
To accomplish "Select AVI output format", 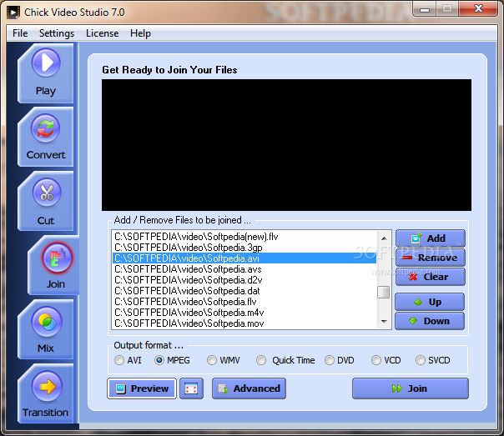I will (128, 360).
